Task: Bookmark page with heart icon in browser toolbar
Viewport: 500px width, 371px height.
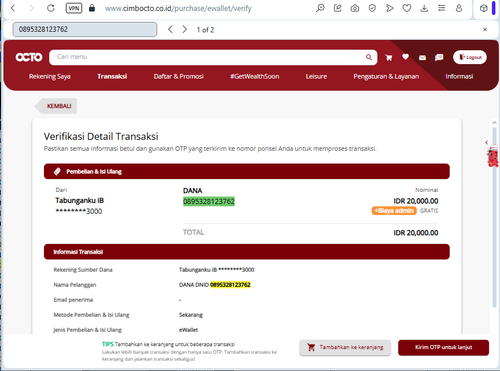Action: (407, 8)
